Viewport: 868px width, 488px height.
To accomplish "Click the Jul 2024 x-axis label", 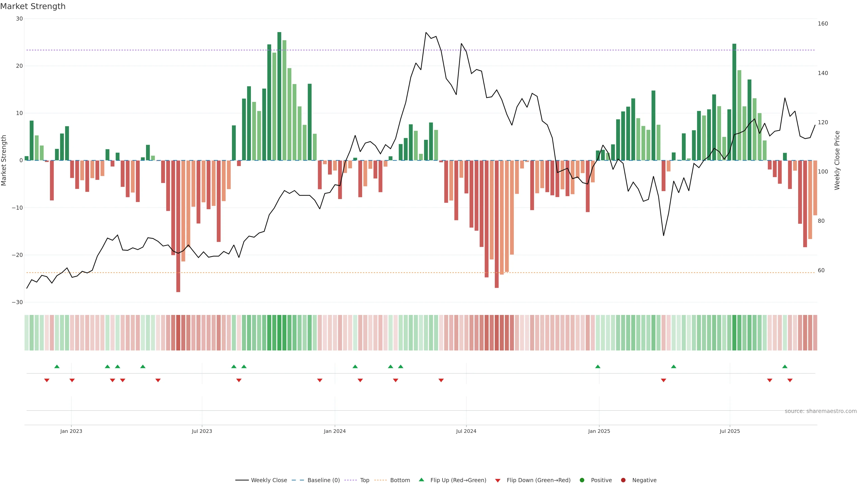I will click(466, 431).
